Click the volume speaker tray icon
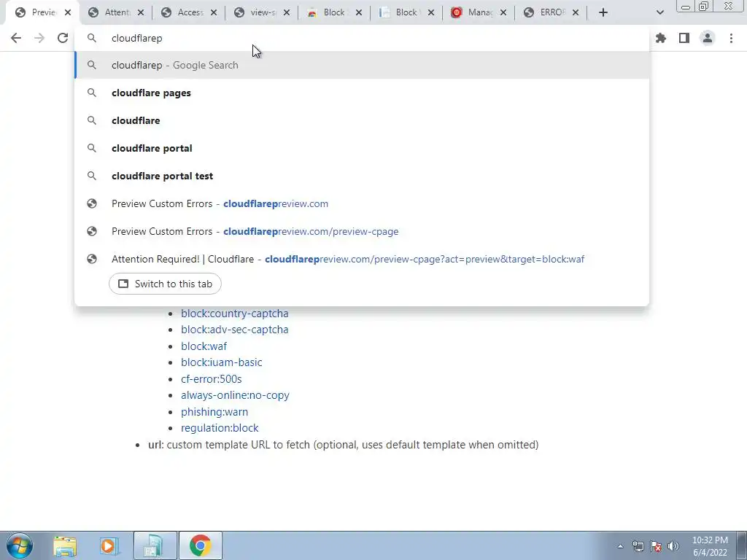 673,546
